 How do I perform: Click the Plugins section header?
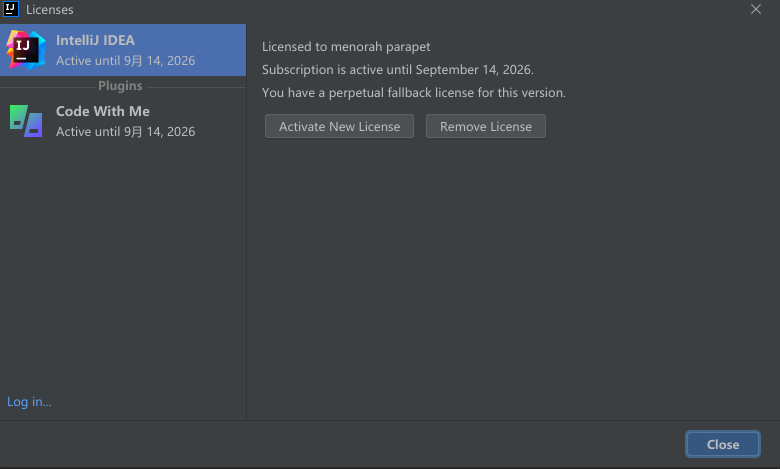coord(120,86)
